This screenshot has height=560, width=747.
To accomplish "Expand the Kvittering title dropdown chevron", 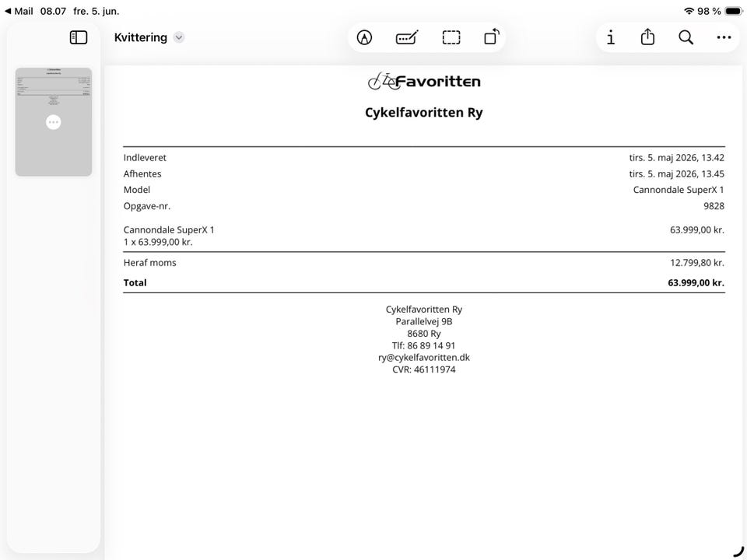I will 179,37.
